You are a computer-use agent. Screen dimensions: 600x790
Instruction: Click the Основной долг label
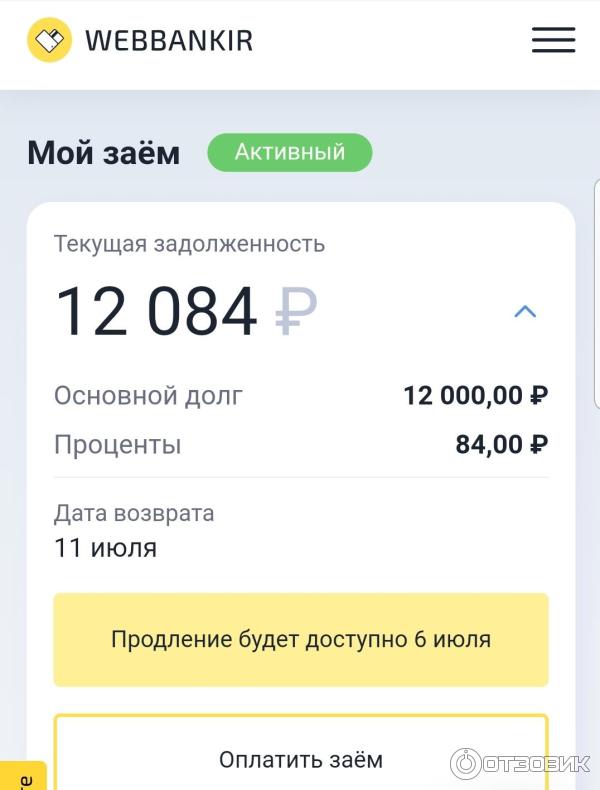(148, 395)
